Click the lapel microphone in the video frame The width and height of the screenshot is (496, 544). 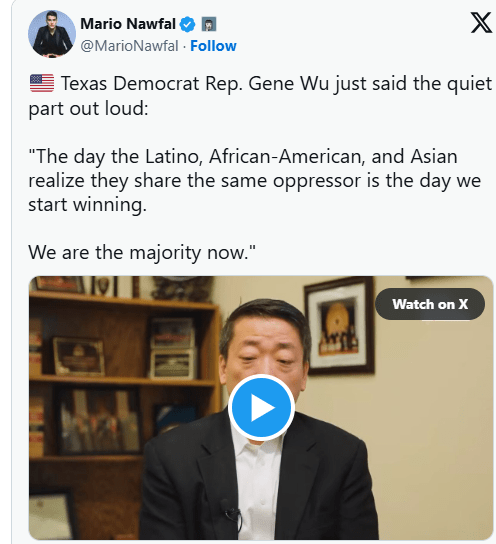(231, 513)
